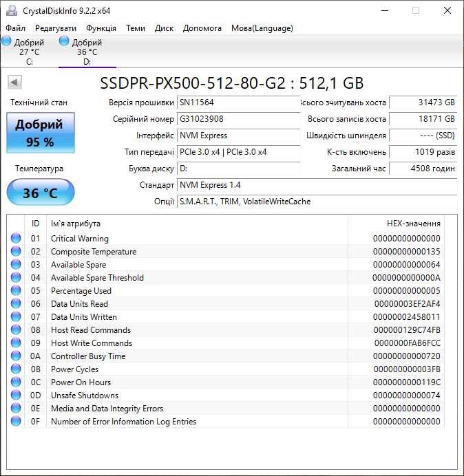Click the options field S.M.A.R.T., TRIM, VolatileWriteCache
464x476 pixels.
[317, 202]
